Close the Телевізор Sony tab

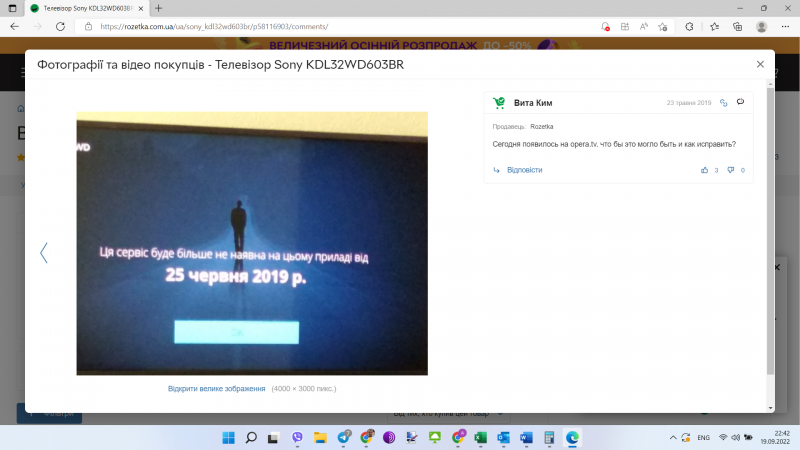point(141,8)
